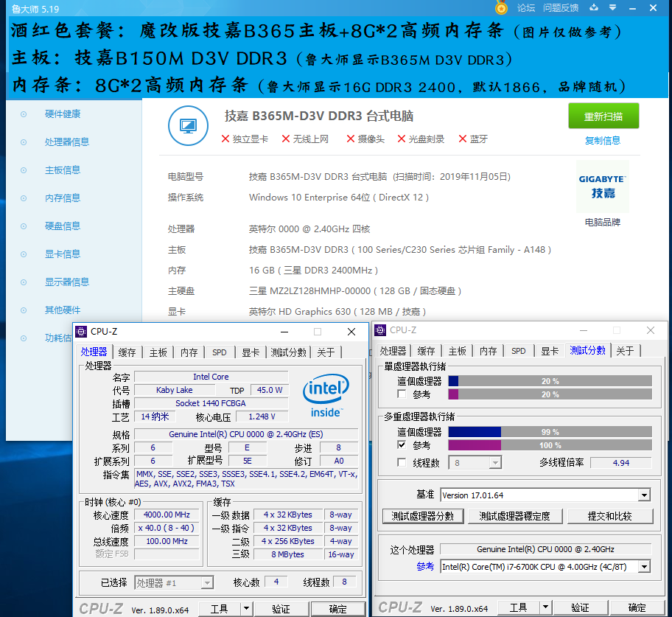The height and width of the screenshot is (617, 672).
Task: Switch to 主板 tab in left CPU-Z
Action: pos(158,352)
